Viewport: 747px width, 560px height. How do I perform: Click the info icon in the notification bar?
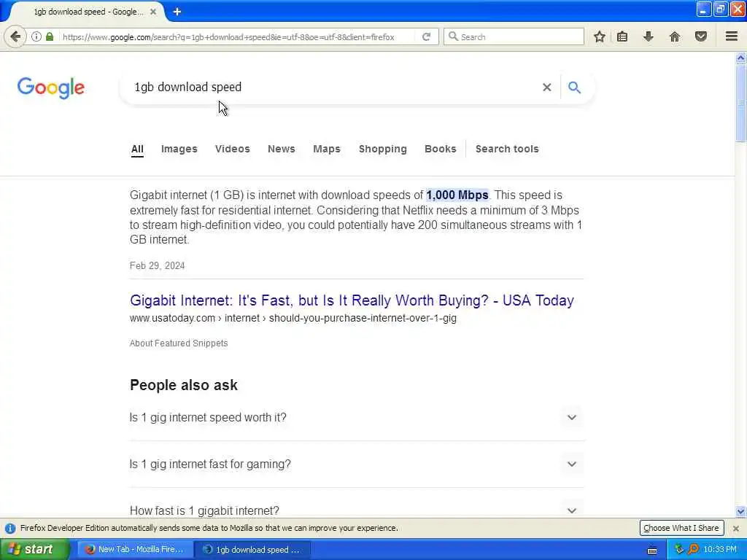coord(10,529)
